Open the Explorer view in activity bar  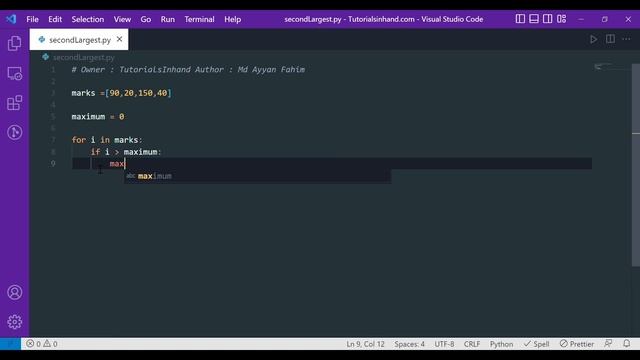(14, 43)
